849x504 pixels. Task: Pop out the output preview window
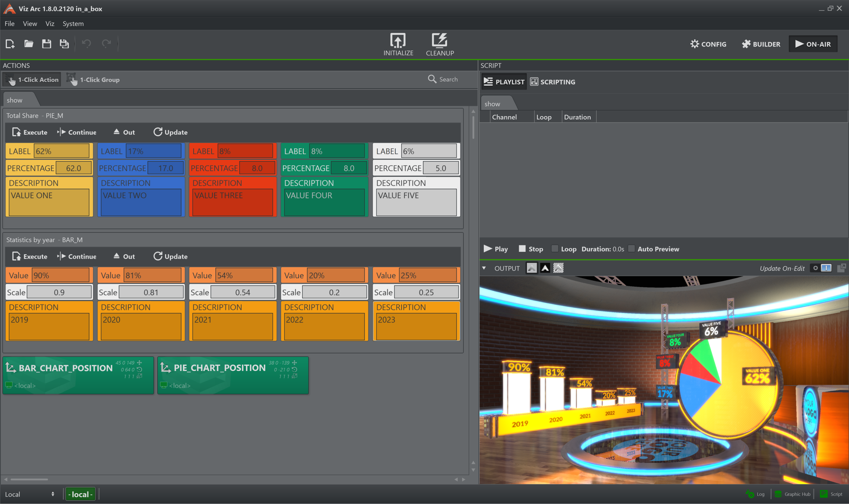click(841, 268)
